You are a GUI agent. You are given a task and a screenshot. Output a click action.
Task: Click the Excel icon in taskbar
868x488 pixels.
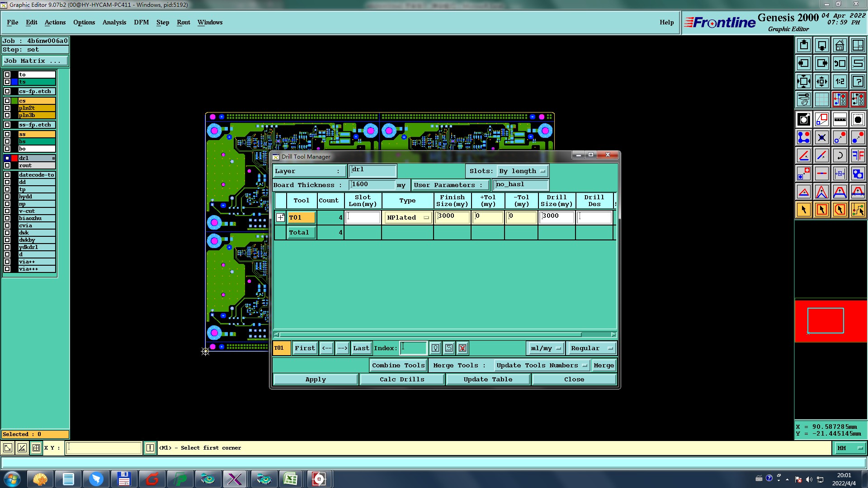coord(290,479)
